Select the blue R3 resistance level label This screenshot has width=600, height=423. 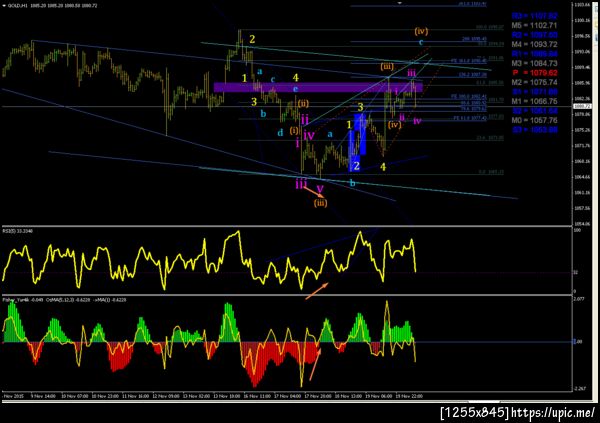(x=534, y=16)
